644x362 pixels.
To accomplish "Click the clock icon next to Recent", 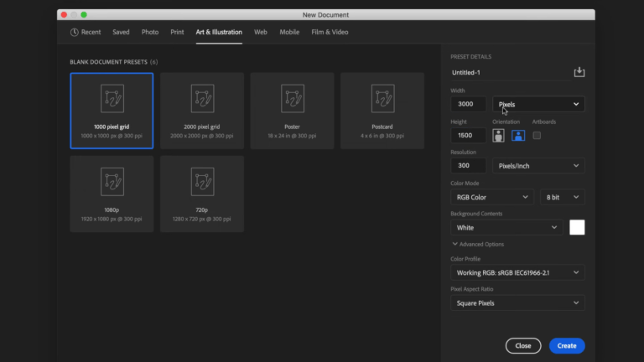I will [74, 32].
